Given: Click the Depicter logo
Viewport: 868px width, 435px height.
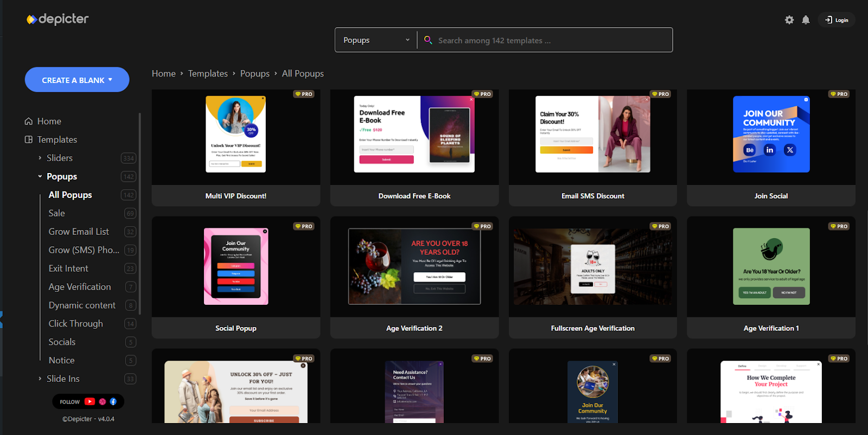Looking at the screenshot, I should [58, 19].
